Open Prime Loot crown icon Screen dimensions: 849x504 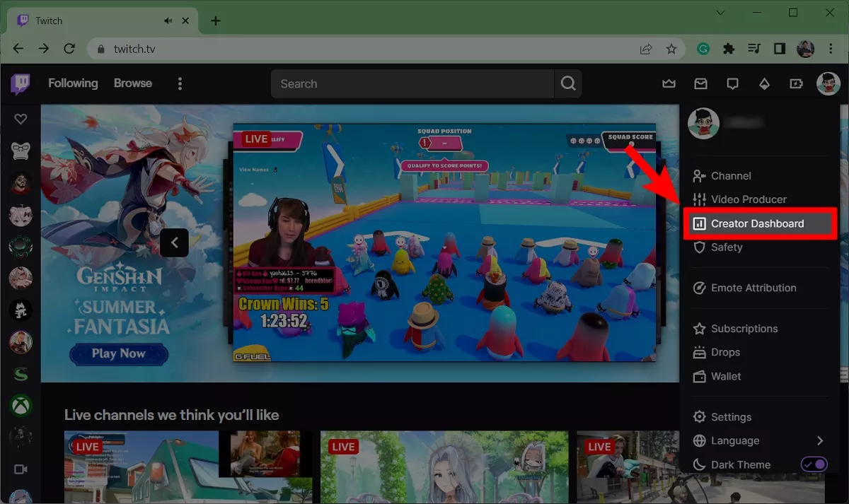669,84
